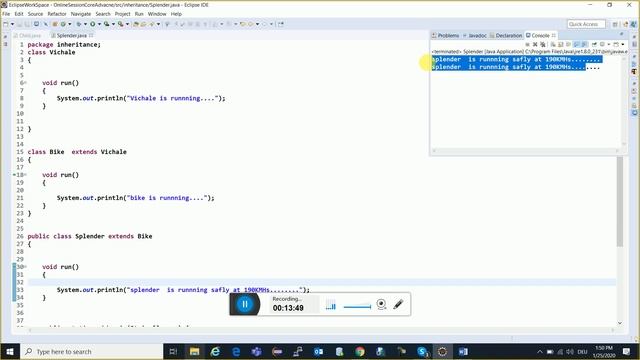Expand the Display Selected Console dropdown
Viewport: 640px width, 360px height.
609,44
